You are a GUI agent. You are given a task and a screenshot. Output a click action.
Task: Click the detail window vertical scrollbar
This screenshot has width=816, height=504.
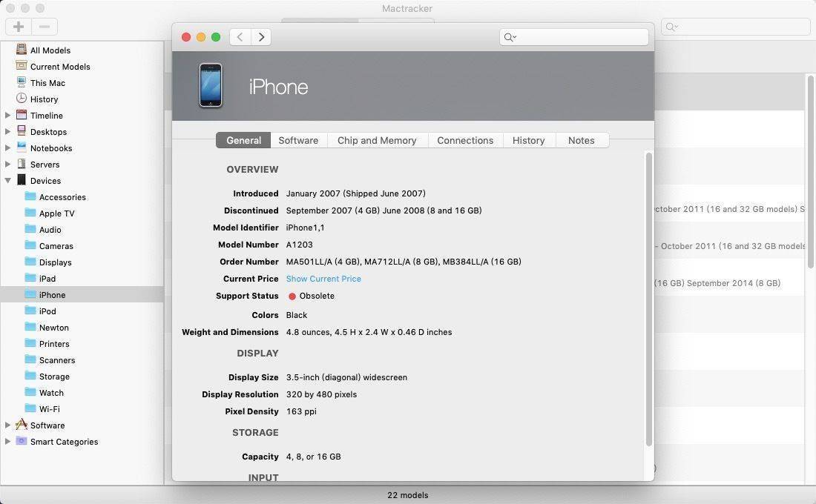tap(649, 299)
